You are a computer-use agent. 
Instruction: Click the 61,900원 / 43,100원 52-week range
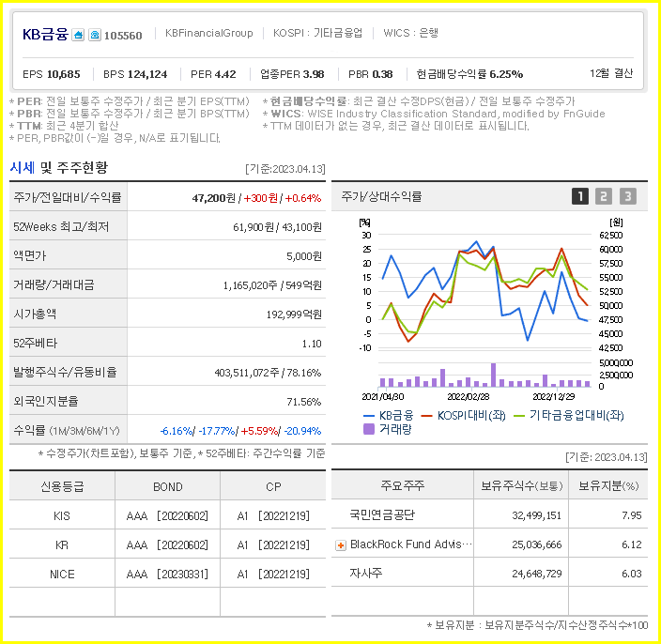(x=277, y=227)
